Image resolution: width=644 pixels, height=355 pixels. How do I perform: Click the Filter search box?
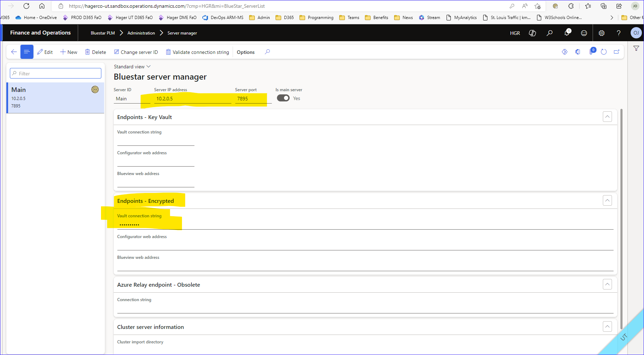56,73
